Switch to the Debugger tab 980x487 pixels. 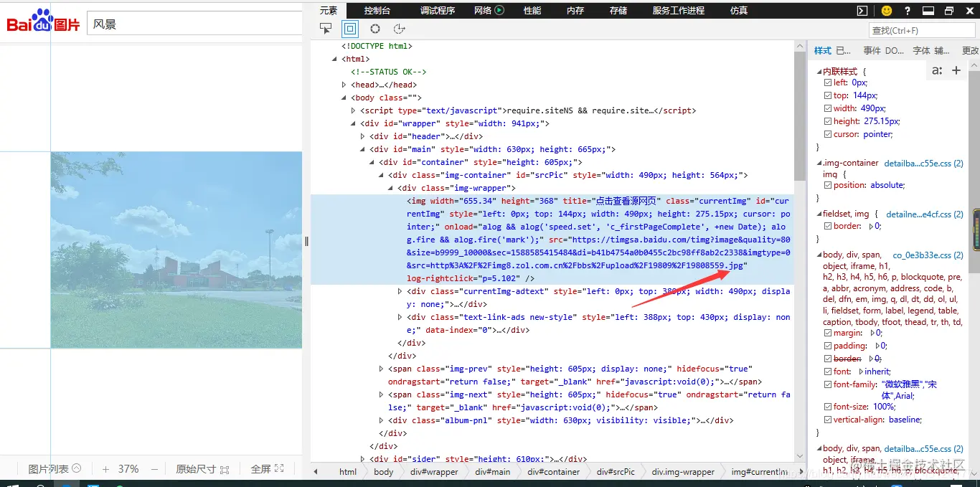pyautogui.click(x=438, y=10)
